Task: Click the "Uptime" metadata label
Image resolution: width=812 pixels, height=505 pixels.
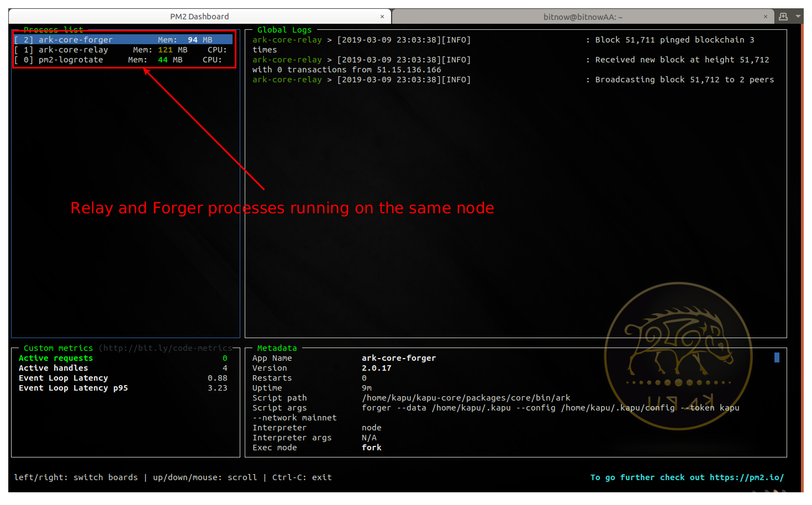Action: point(267,388)
